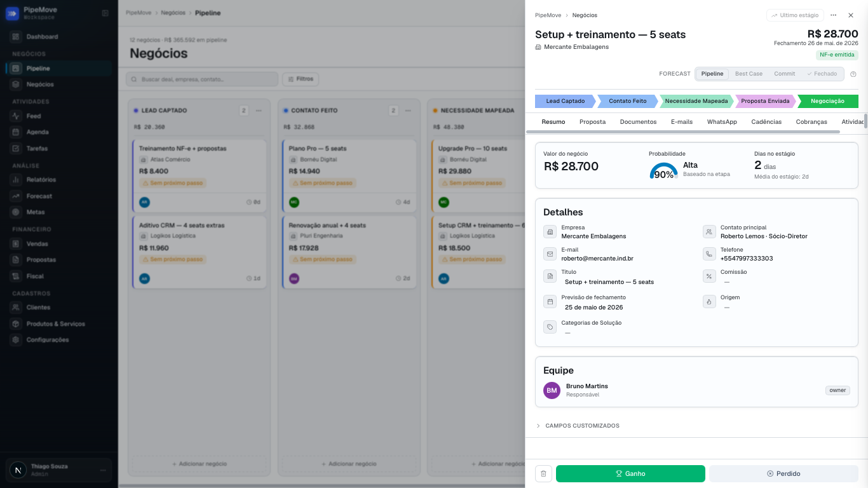
Task: Select the Pipeline forecast option
Action: (712, 74)
